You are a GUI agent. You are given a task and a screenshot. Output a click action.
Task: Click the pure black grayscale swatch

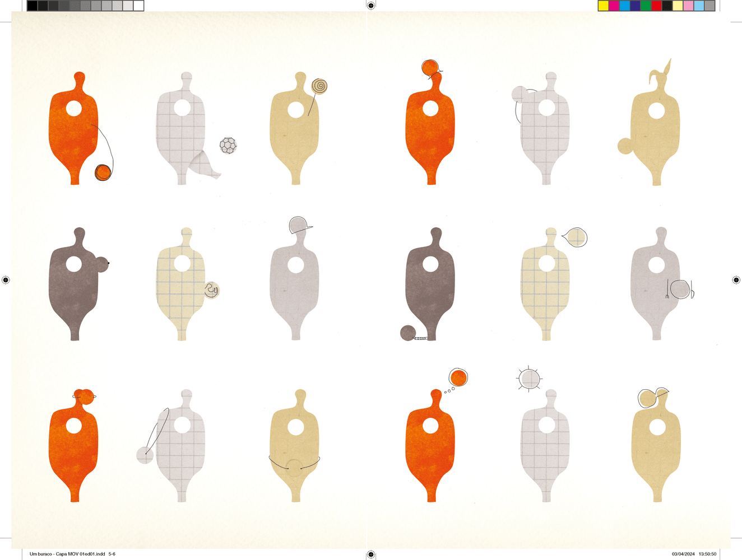tap(33, 6)
